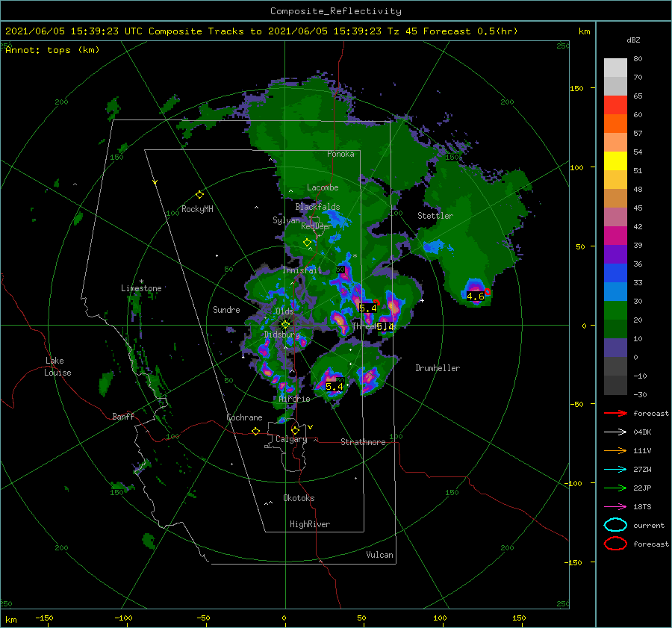Viewport: 672px width, 628px height.
Task: Pick the purple 36-39 dBZ color swatch
Action: pyautogui.click(x=615, y=255)
